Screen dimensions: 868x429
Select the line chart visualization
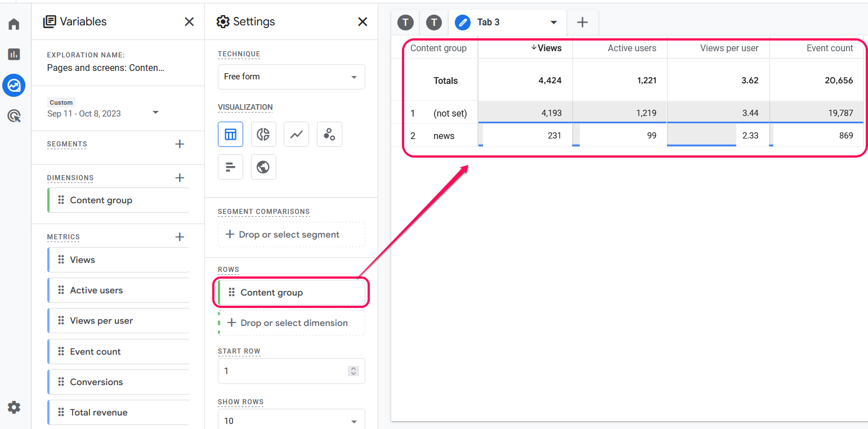296,135
